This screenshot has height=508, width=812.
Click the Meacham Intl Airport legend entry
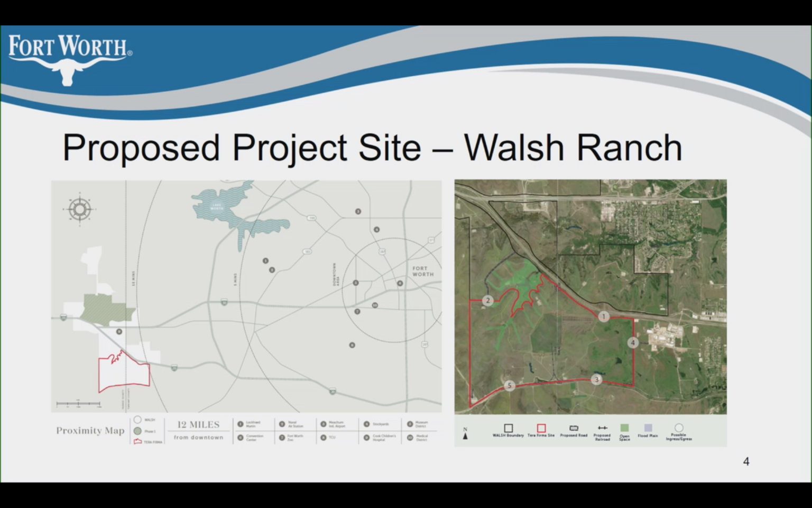click(333, 424)
